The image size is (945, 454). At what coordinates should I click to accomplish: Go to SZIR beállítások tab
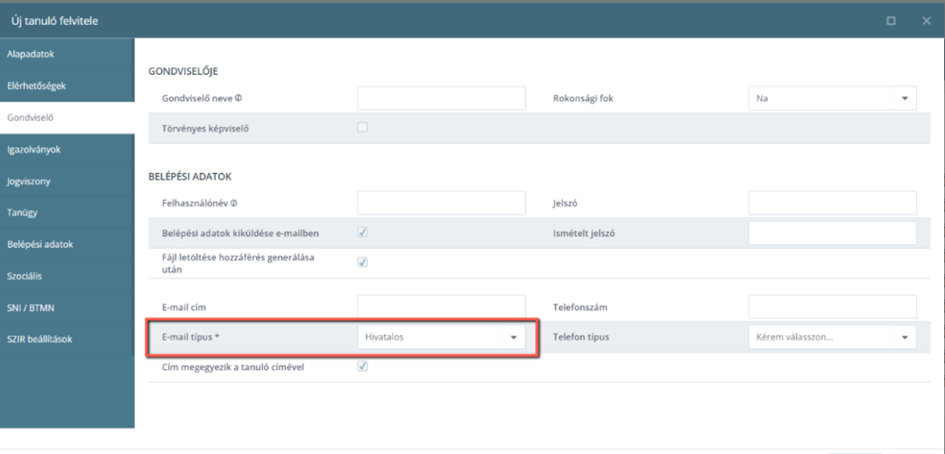click(67, 339)
